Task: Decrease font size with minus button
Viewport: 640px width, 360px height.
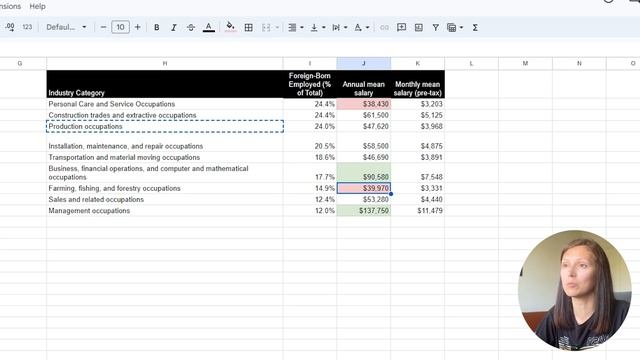Action: pos(103,27)
